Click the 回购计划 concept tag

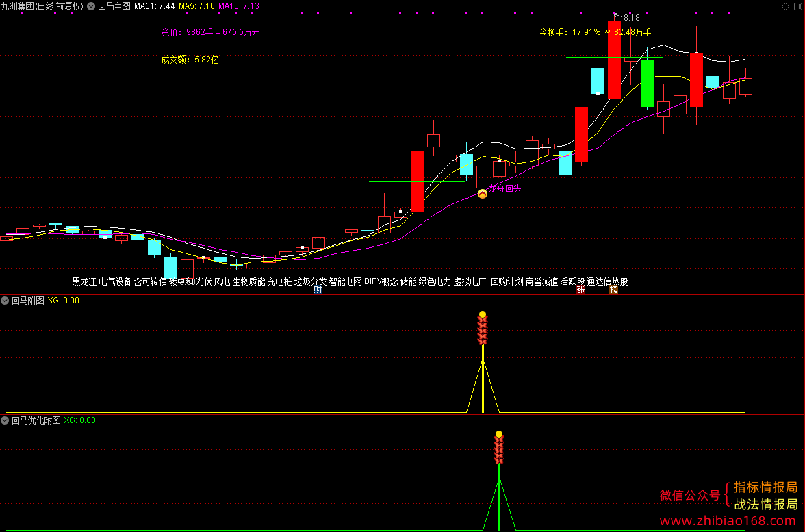[x=507, y=281]
